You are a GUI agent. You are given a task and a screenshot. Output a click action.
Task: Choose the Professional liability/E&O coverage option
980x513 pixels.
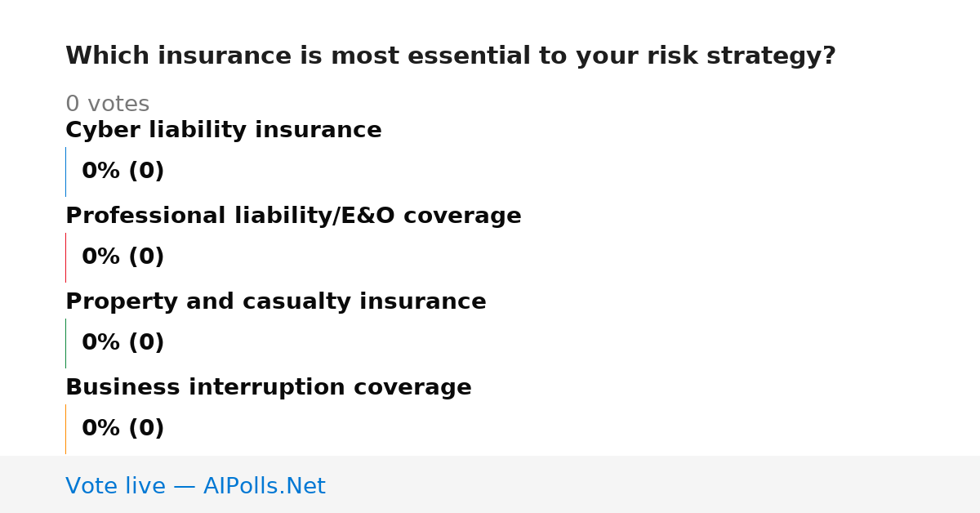click(x=293, y=216)
